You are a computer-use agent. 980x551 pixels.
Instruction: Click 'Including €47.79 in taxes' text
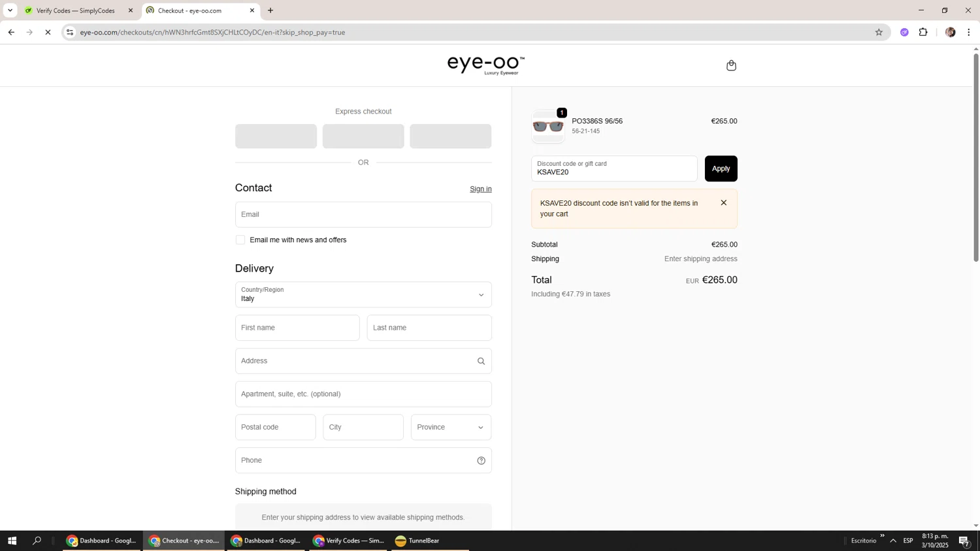point(570,294)
